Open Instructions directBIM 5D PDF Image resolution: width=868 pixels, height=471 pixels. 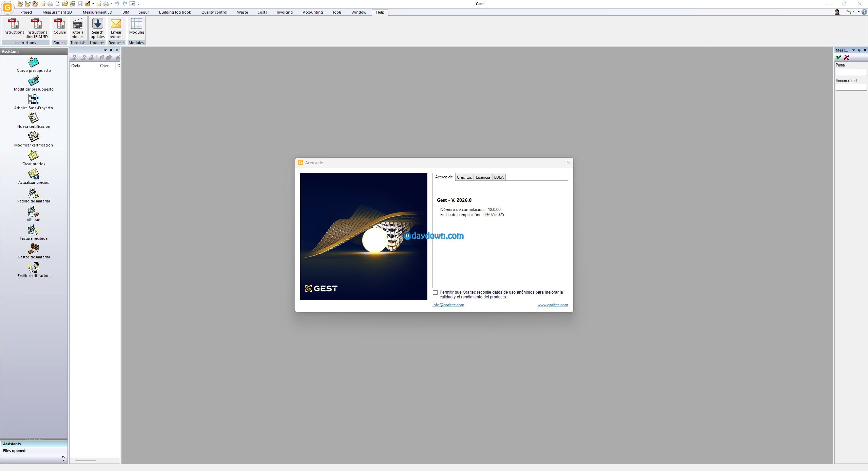click(x=37, y=28)
